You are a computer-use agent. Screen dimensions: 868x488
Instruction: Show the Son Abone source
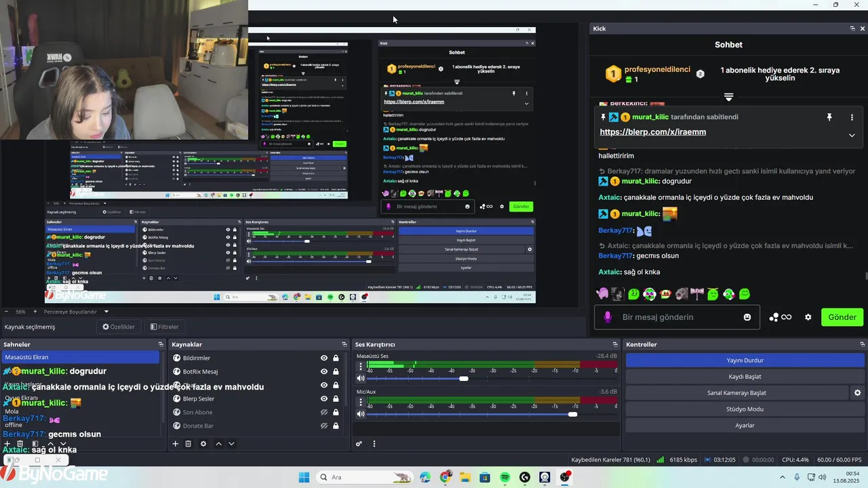(324, 412)
